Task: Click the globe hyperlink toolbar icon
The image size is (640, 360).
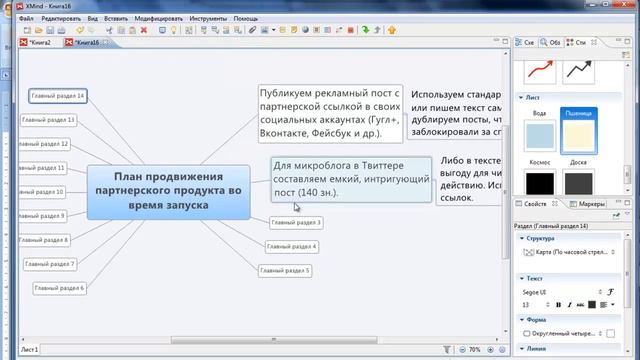Action: tap(305, 30)
